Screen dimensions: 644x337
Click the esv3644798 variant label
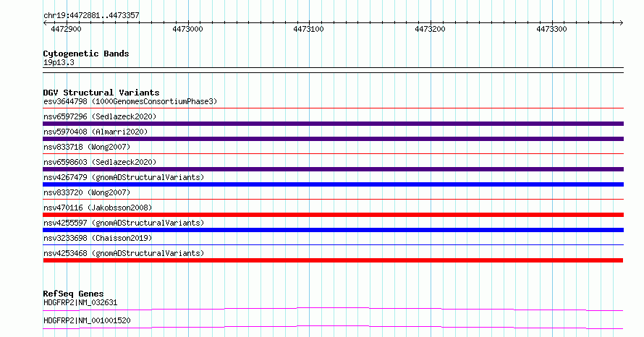coord(130,101)
